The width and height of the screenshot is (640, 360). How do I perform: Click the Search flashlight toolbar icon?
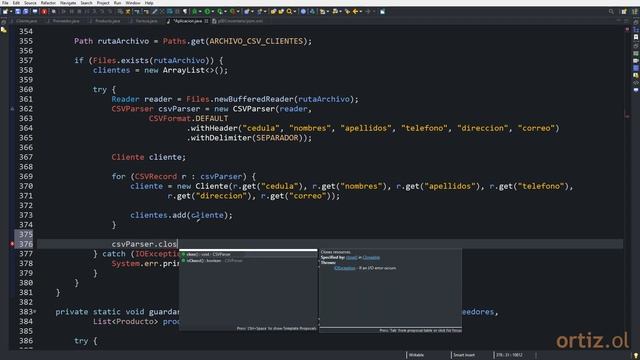289,11
